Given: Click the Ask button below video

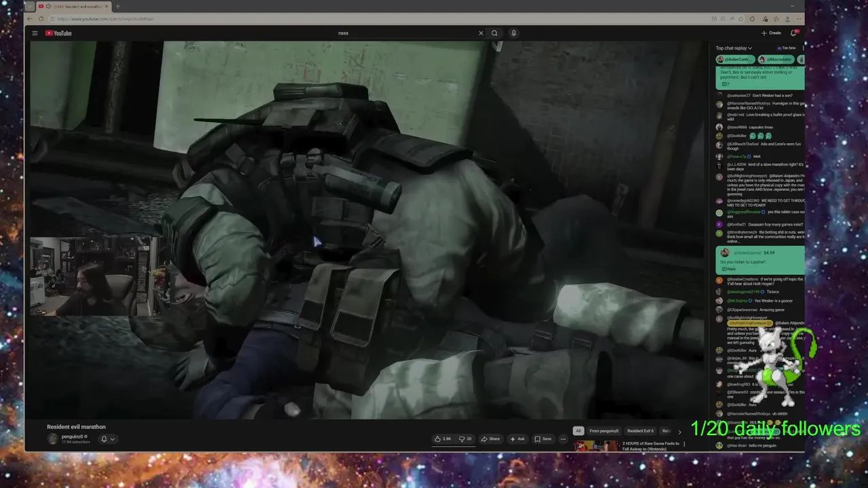Looking at the screenshot, I should point(517,439).
